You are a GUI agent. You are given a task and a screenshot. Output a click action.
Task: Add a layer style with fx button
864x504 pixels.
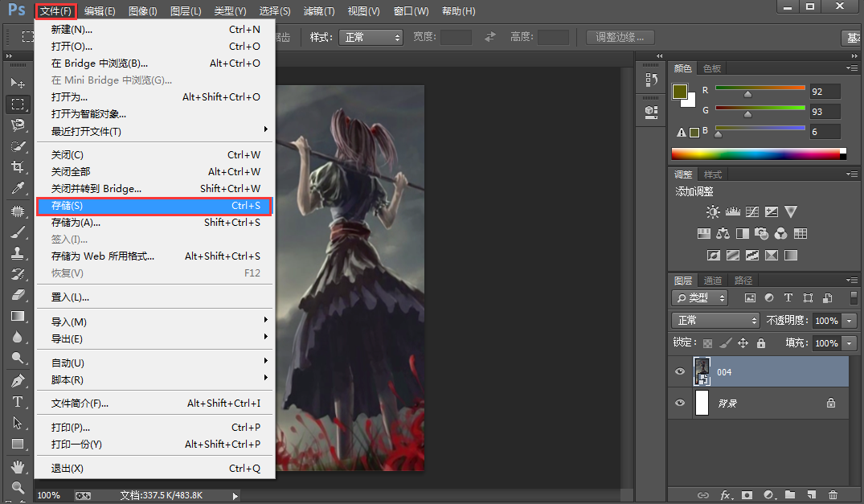pyautogui.click(x=726, y=494)
